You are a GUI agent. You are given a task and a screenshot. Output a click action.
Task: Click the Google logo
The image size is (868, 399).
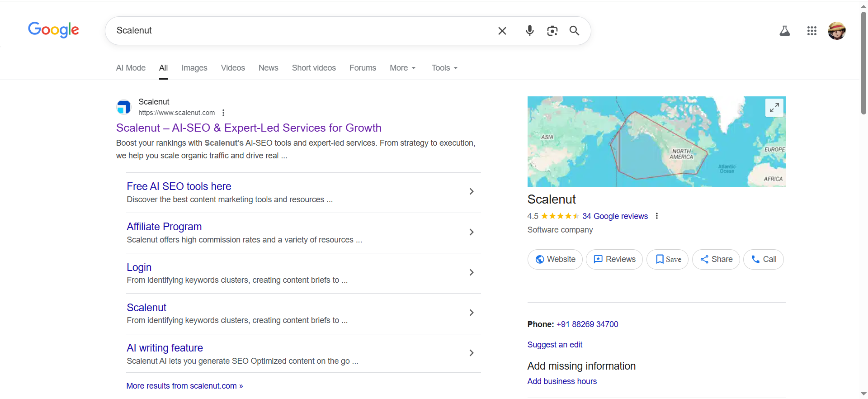point(53,30)
